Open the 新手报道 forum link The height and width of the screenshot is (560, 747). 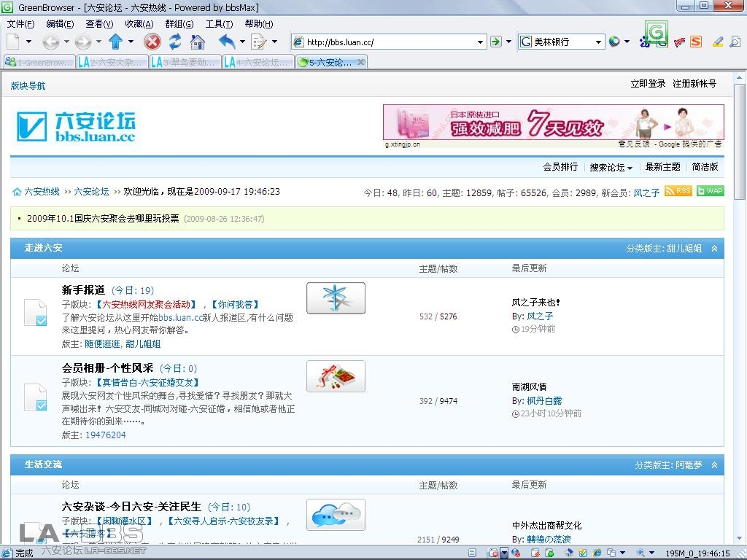pyautogui.click(x=83, y=290)
